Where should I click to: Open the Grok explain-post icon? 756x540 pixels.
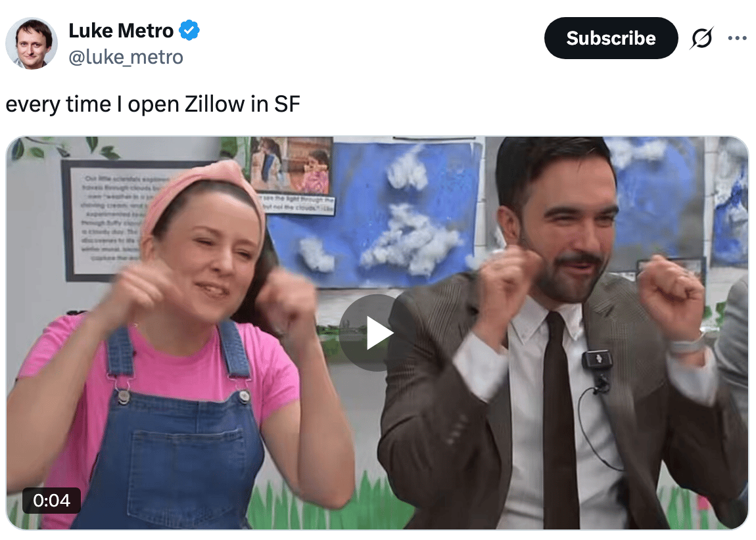701,38
